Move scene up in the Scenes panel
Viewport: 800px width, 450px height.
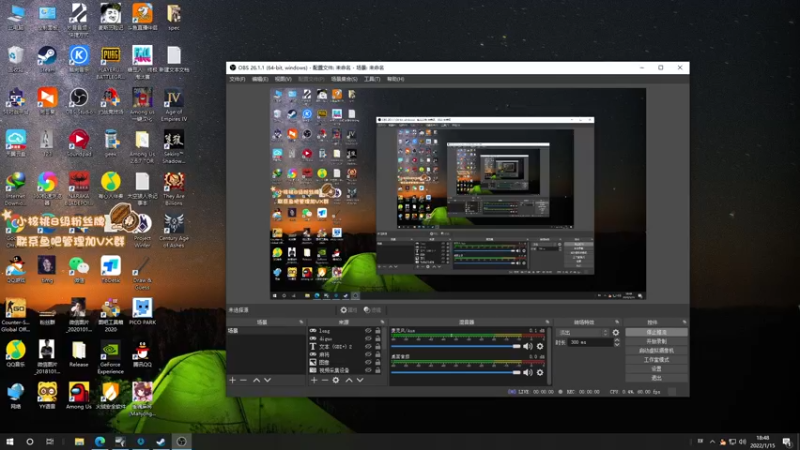click(x=257, y=380)
